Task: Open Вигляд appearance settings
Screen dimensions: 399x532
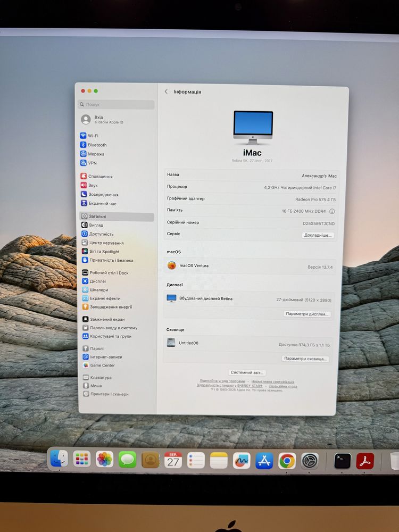Action: coord(92,225)
